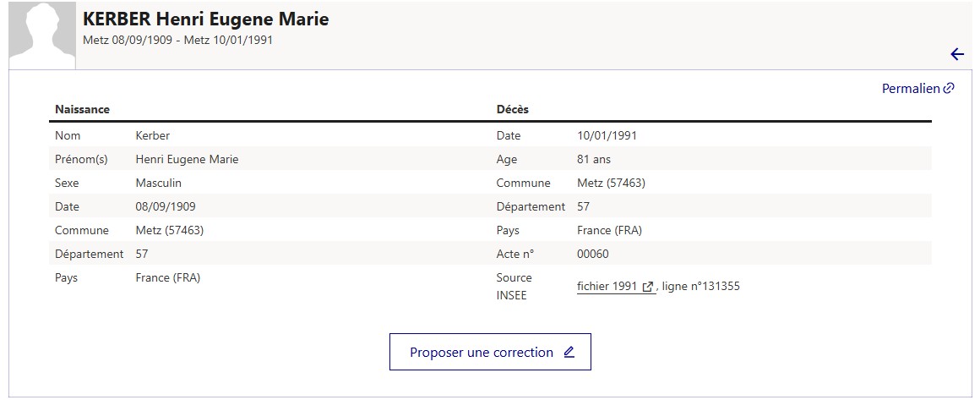Select the Naissance section header
The image size is (980, 400).
(83, 109)
